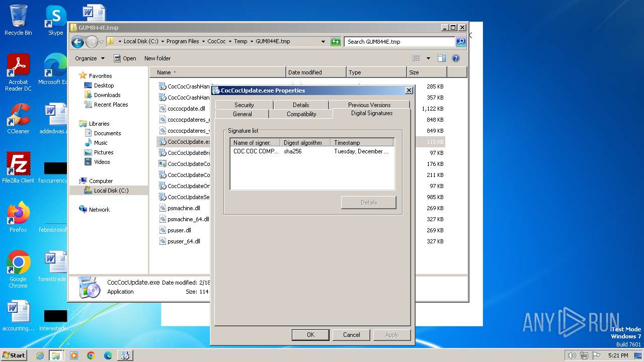Click the Open toolbar button
The image size is (644, 362).
pyautogui.click(x=125, y=58)
